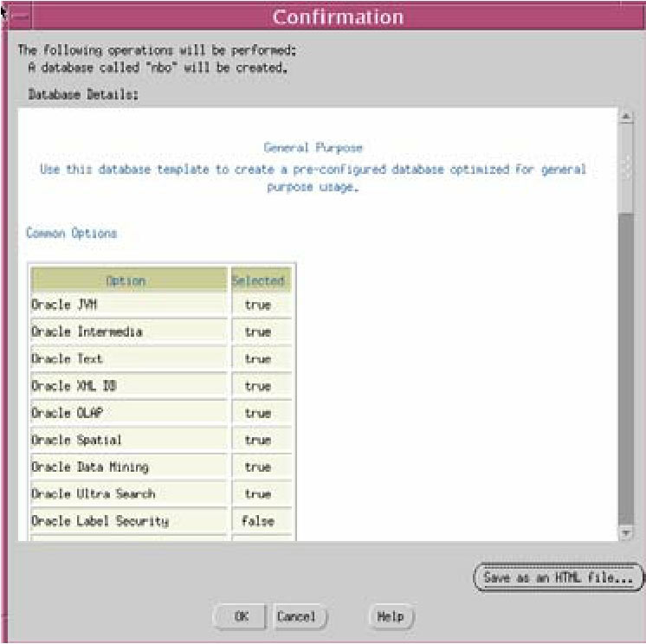The width and height of the screenshot is (646, 644).
Task: Select the Oracle XML DB row
Action: click(x=128, y=386)
